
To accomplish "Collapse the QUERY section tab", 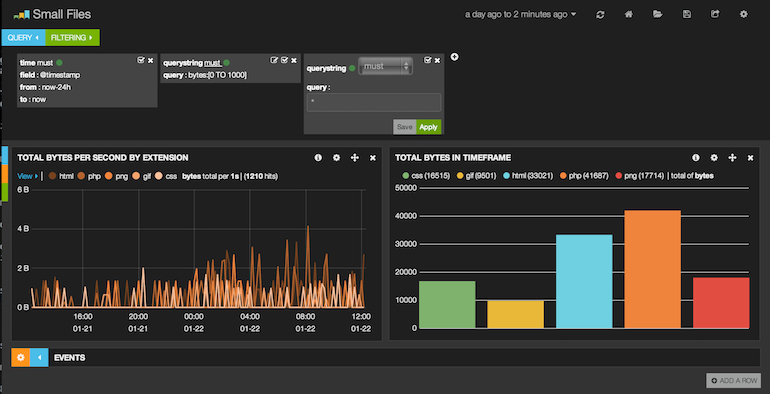I will tap(23, 38).
